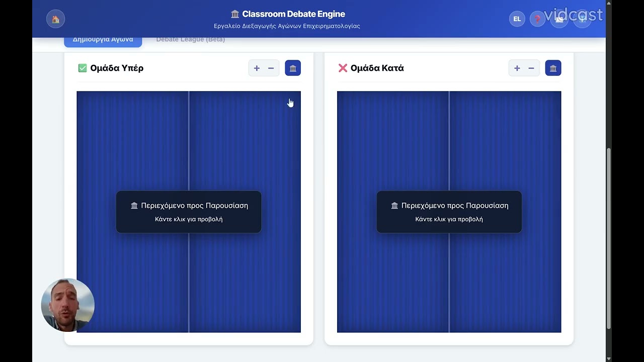Click the scrollbar up arrow
This screenshot has width=644, height=362.
coord(609,3)
